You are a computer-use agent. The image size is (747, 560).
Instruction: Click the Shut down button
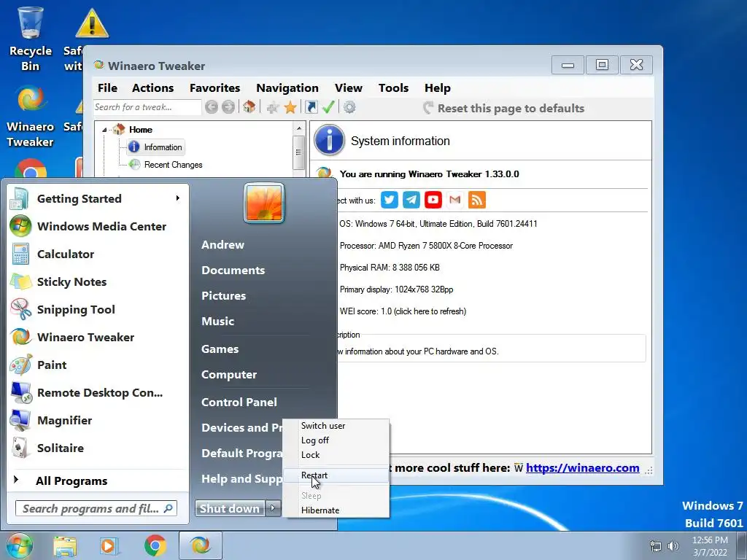(230, 508)
